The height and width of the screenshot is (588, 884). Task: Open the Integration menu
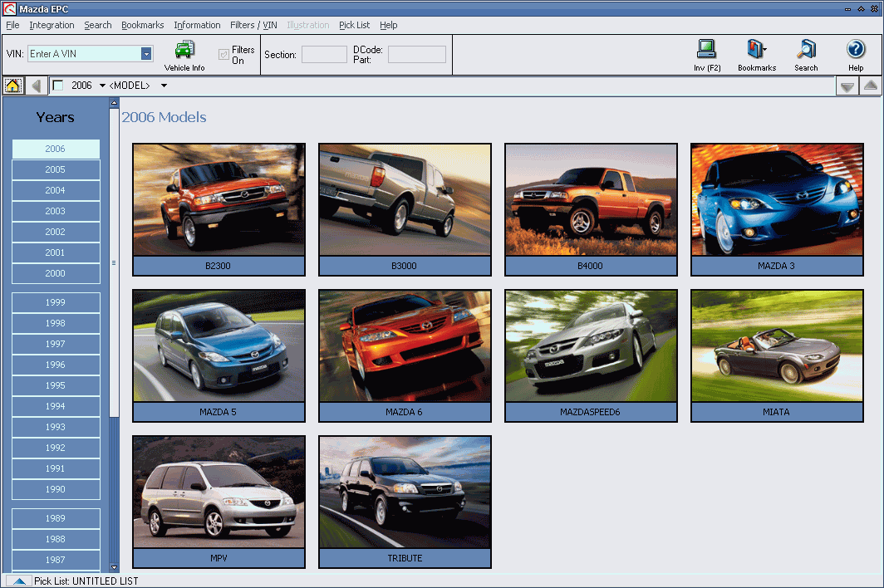52,25
